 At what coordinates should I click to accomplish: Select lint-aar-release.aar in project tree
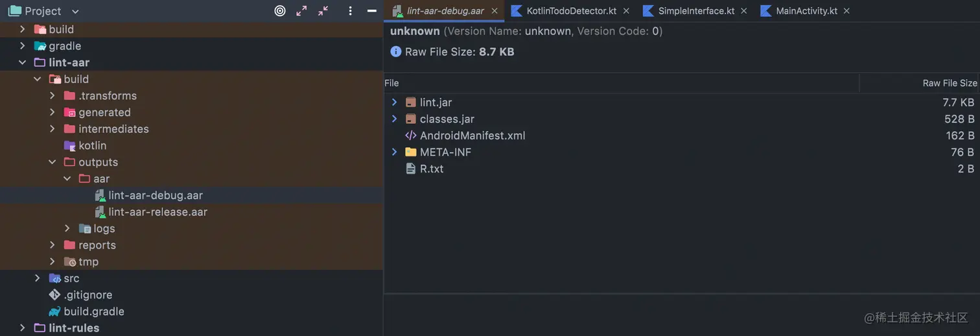158,212
